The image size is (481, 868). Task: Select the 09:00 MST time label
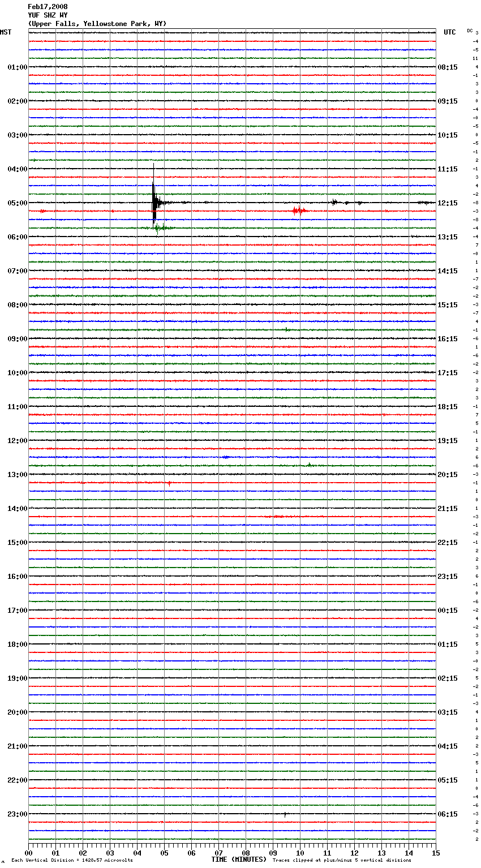point(17,339)
